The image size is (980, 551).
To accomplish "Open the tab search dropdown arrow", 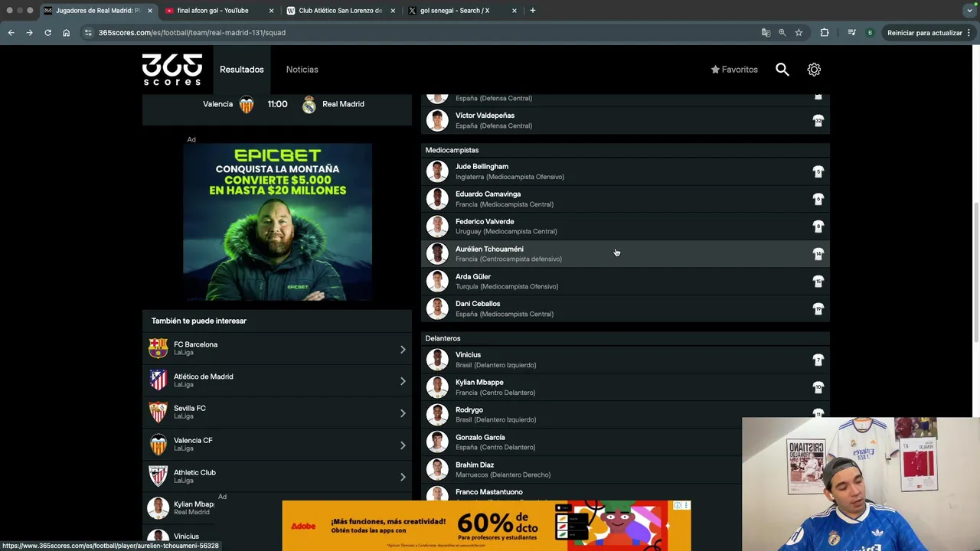I will click(969, 11).
